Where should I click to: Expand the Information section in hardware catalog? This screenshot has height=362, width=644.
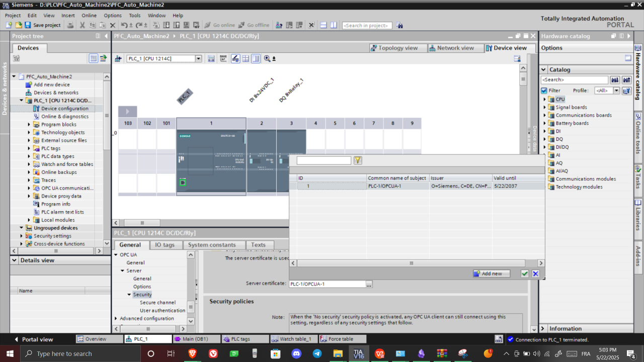[543, 328]
